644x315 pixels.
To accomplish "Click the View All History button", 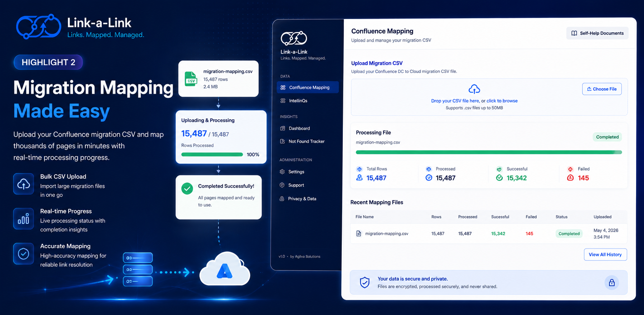I will click(x=605, y=255).
